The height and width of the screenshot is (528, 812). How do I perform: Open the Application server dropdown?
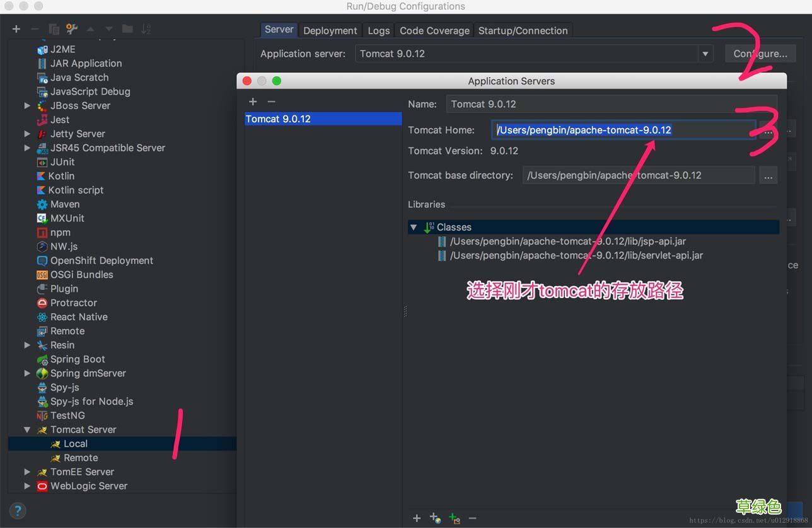pos(705,54)
